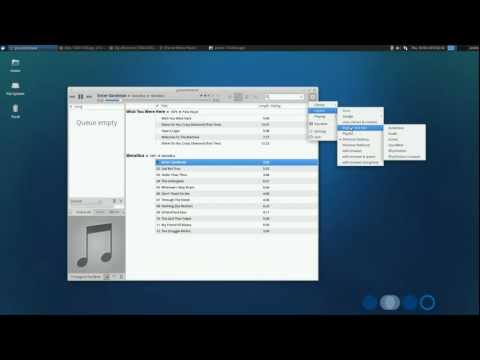Select the track My Friend Of Misery
The image size is (480, 360).
click(237, 225)
